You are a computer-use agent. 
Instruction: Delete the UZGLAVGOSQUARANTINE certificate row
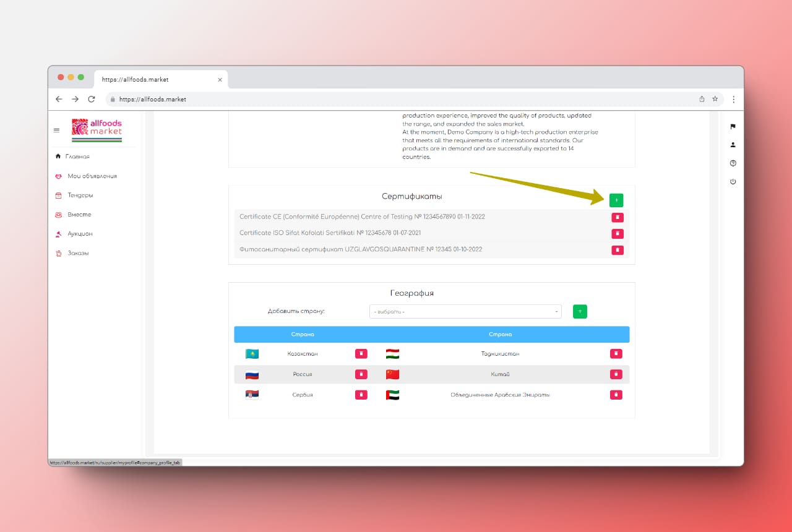[x=618, y=250]
